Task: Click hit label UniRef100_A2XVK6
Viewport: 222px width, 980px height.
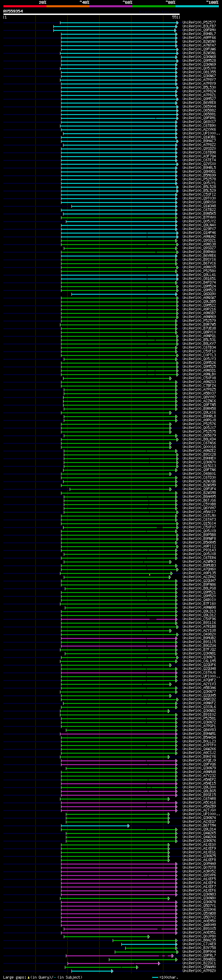Action: [x=199, y=129]
